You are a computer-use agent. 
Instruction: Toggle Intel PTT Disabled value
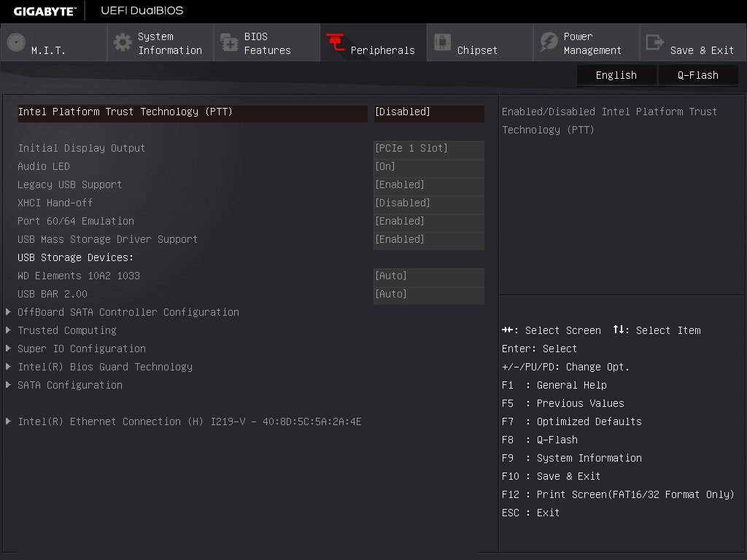[429, 112]
